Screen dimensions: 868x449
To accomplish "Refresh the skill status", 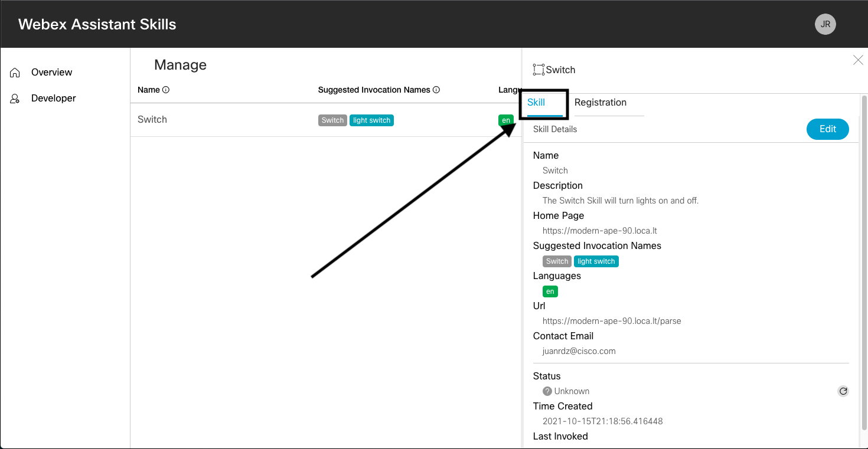I will click(843, 391).
